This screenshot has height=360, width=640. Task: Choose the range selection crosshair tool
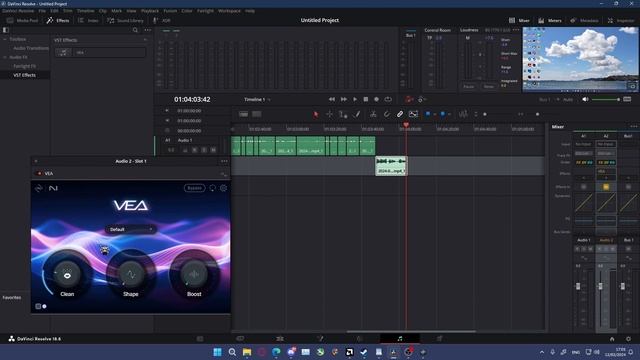[x=329, y=114]
